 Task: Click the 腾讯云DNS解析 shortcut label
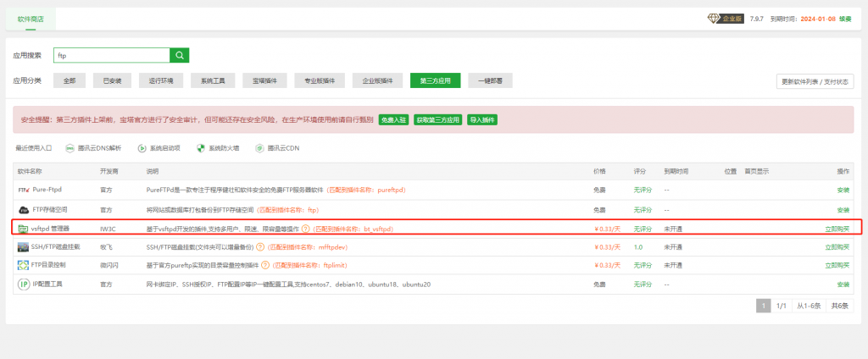[x=100, y=148]
